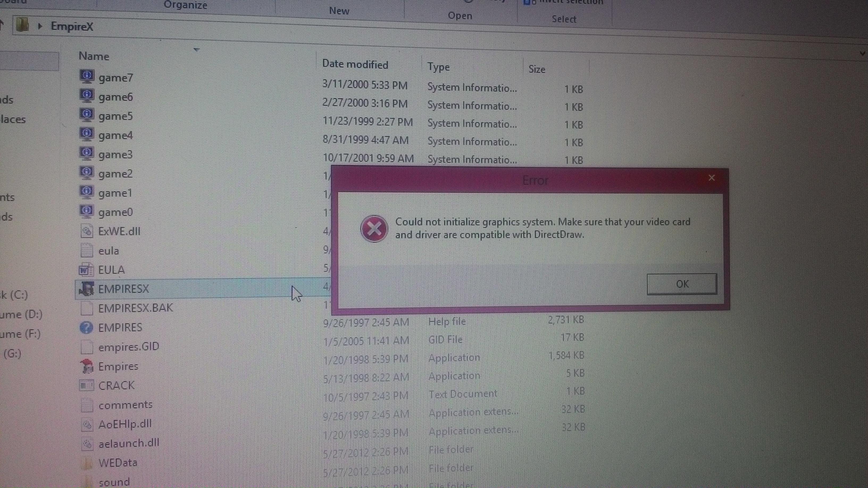The image size is (868, 488).
Task: Click the EMPIRESX.BAK file icon
Action: [x=87, y=308]
